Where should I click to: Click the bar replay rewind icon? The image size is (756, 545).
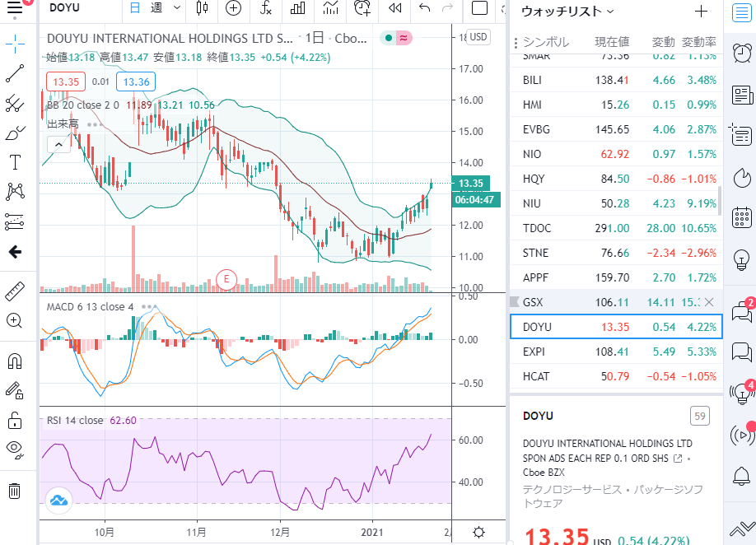(x=394, y=7)
